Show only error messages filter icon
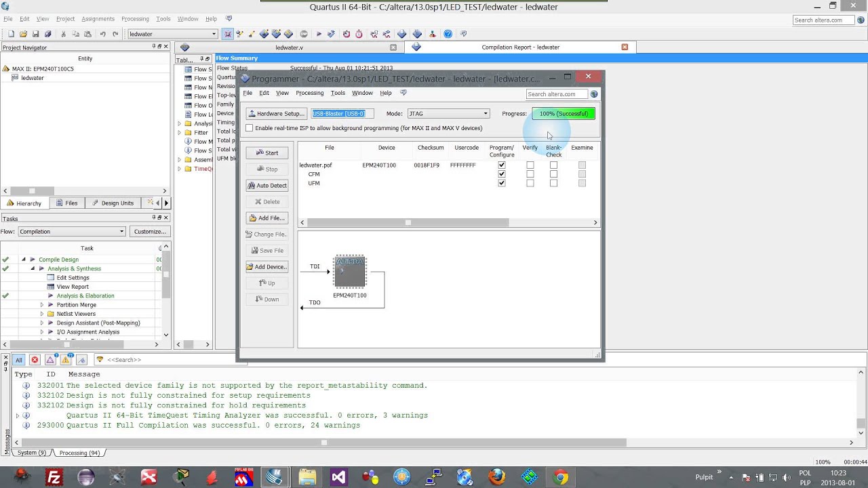The height and width of the screenshot is (488, 868). click(x=35, y=360)
